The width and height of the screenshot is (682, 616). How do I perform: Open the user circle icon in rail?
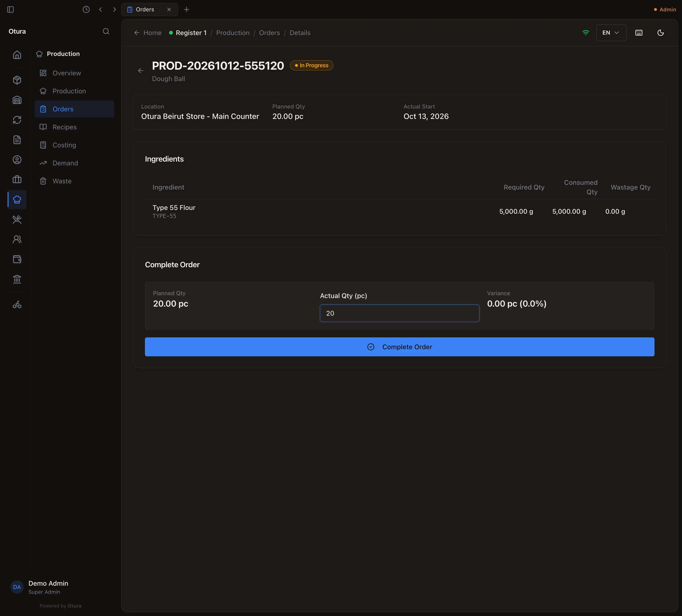pos(17,160)
